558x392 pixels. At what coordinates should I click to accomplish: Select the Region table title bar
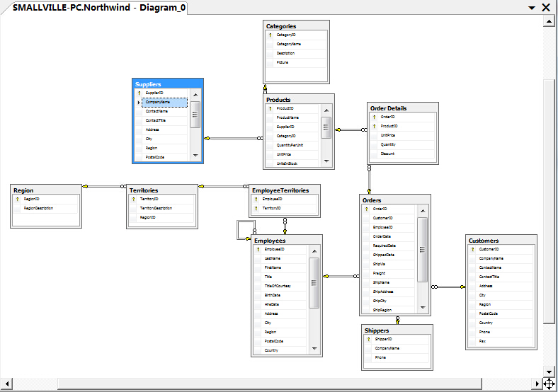click(46, 190)
